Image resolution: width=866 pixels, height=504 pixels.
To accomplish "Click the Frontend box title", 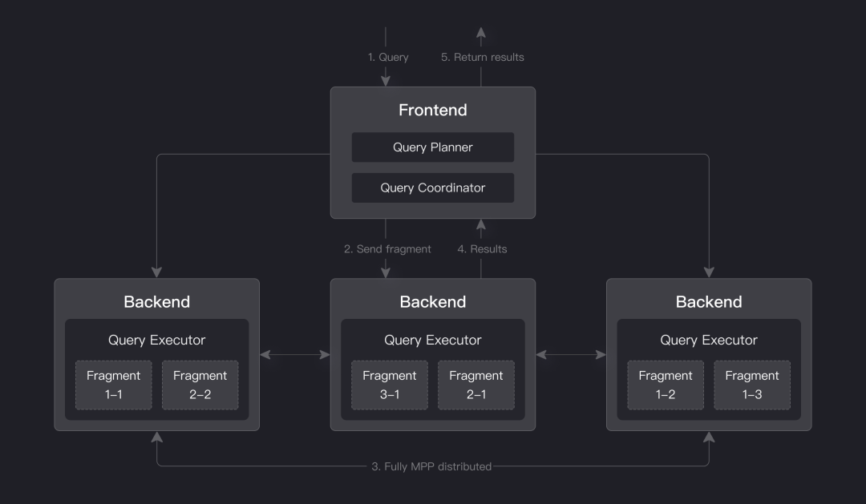I will tap(432, 110).
